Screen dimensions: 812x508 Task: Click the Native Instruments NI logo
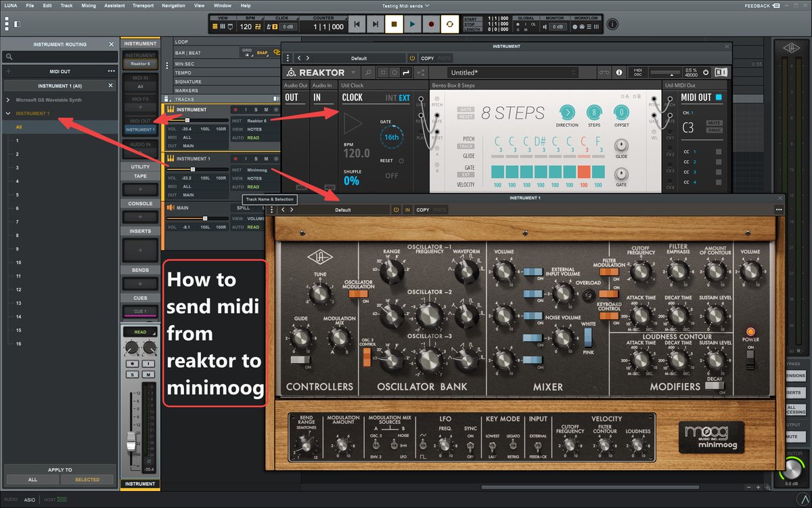[721, 72]
